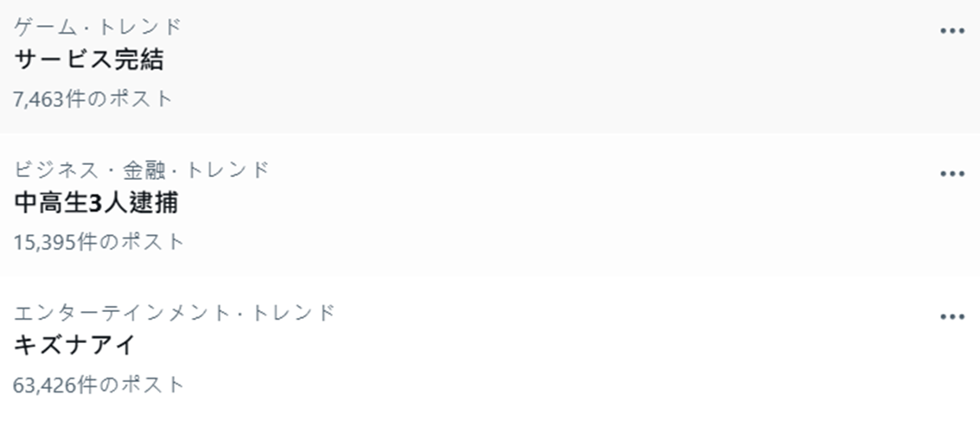This screenshot has height=433, width=980.
Task: Open more options for キズナアイ trend
Action: (x=951, y=317)
